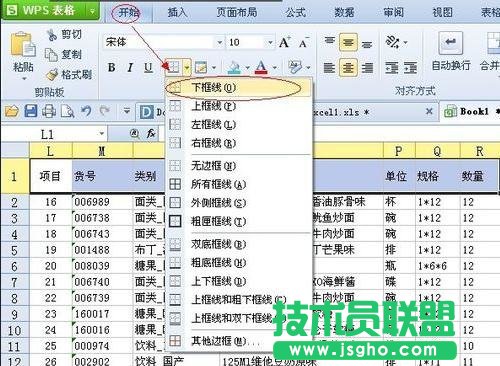Choose 外侧框线 (S) from border menu
Image resolution: width=500 pixels, height=366 pixels.
pyautogui.click(x=239, y=202)
